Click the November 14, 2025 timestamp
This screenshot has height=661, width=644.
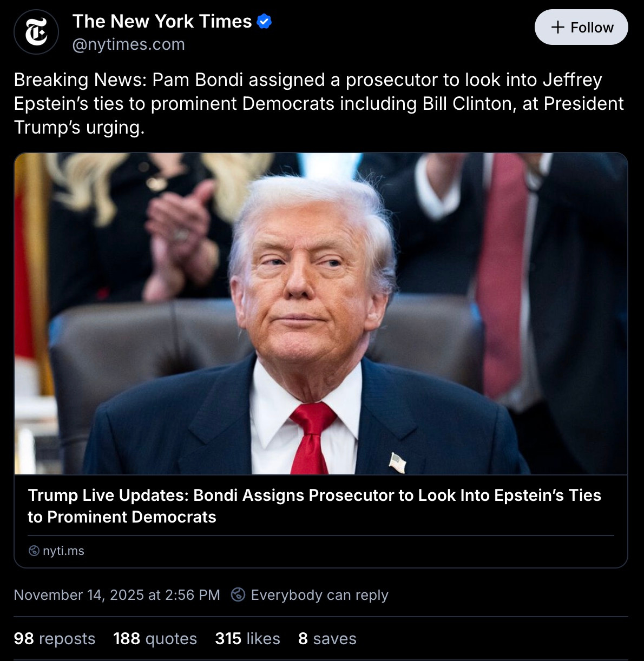click(x=117, y=595)
